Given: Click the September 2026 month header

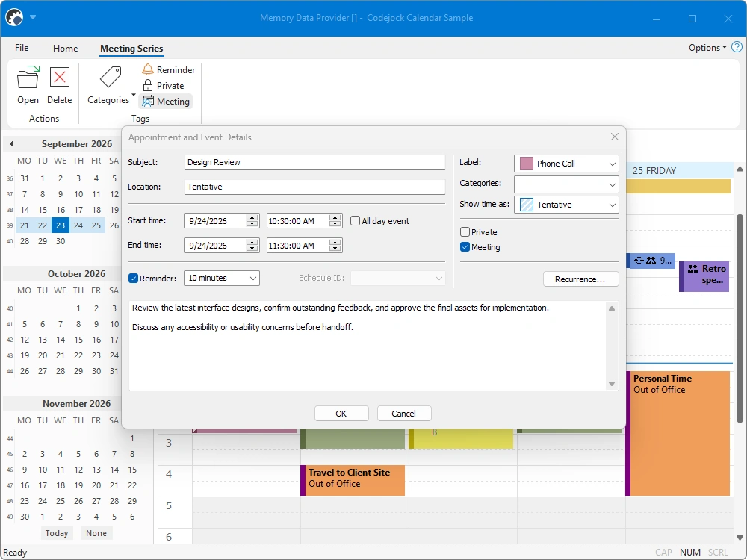Looking at the screenshot, I should point(77,144).
